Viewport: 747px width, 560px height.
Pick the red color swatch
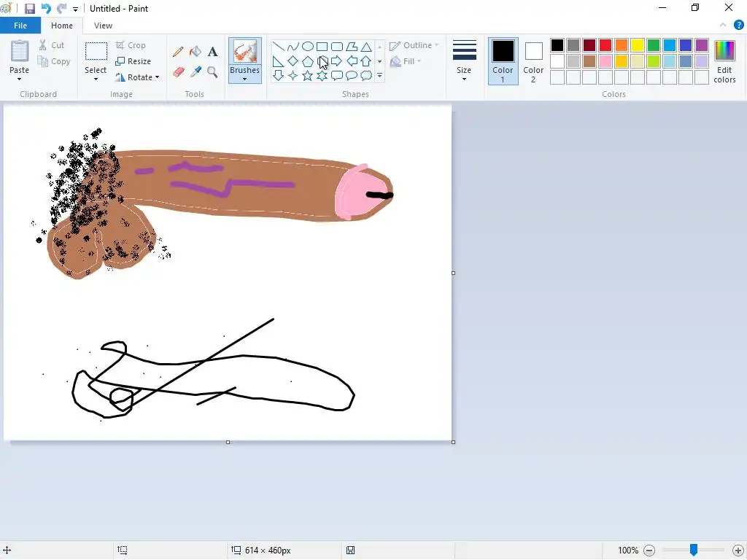605,45
